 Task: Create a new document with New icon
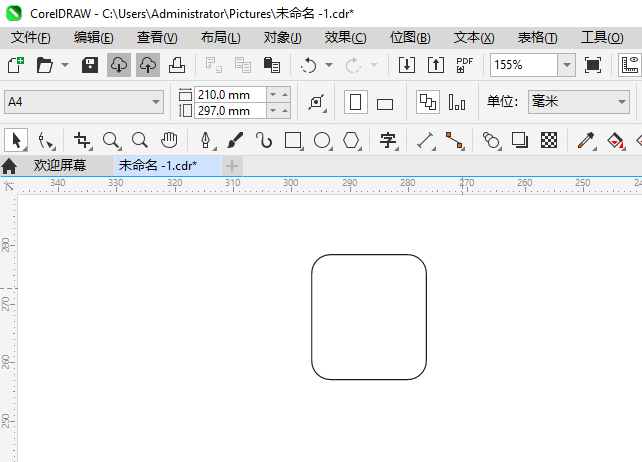click(16, 65)
